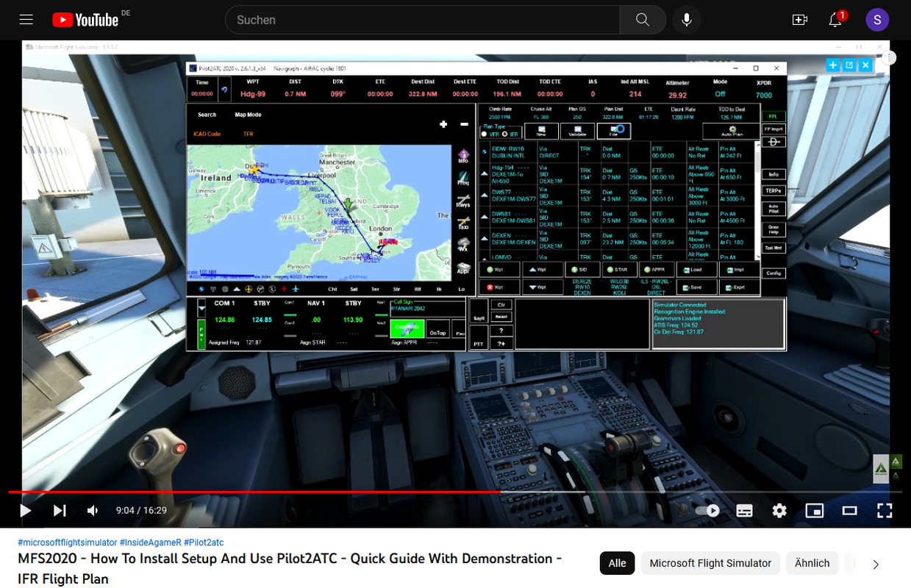This screenshot has width=911, height=588.
Task: Expand the DWS77 flight plan row
Action: point(485,196)
